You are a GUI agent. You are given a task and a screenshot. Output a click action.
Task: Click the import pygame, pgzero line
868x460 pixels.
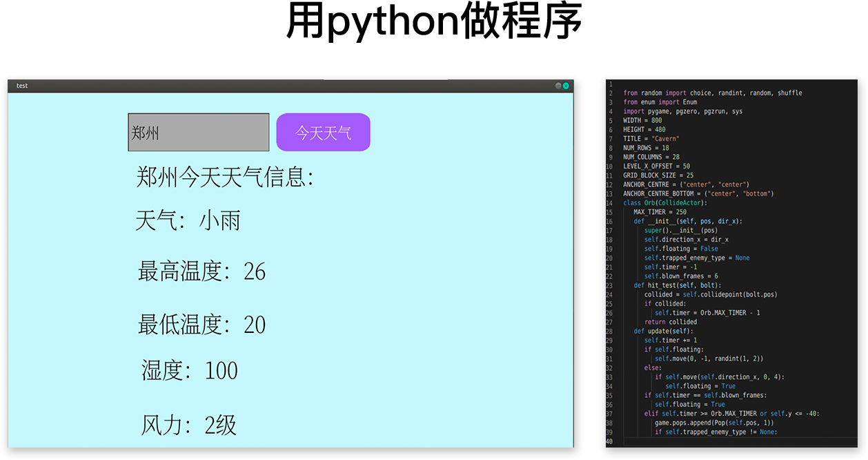coord(682,111)
